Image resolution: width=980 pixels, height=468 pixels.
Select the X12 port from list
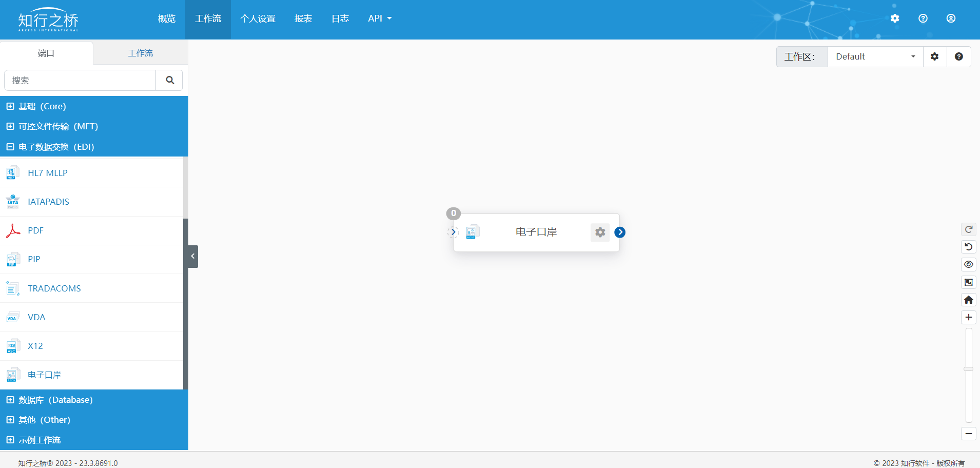[x=35, y=346]
